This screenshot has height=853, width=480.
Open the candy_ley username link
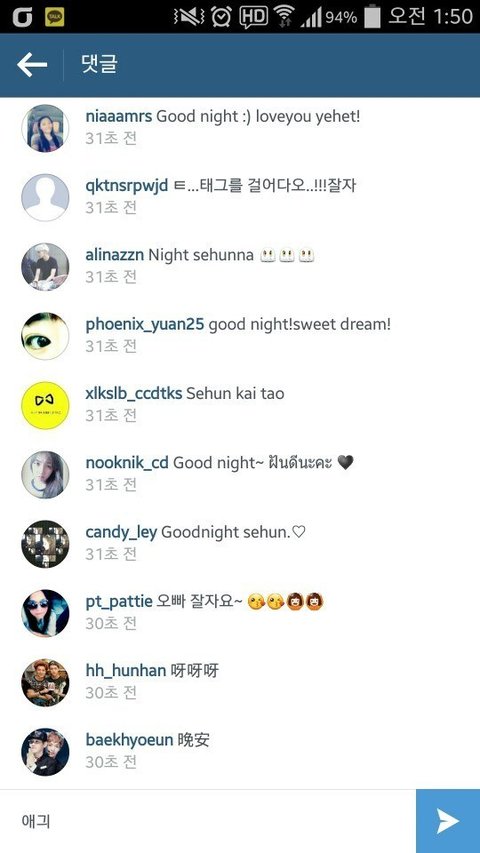point(121,532)
